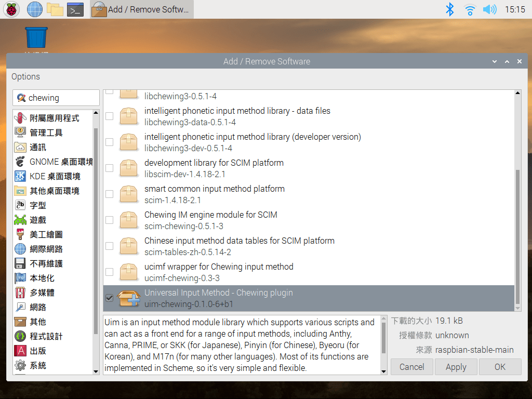Image resolution: width=532 pixels, height=399 pixels.
Task: Open the volume speaker control
Action: point(489,9)
